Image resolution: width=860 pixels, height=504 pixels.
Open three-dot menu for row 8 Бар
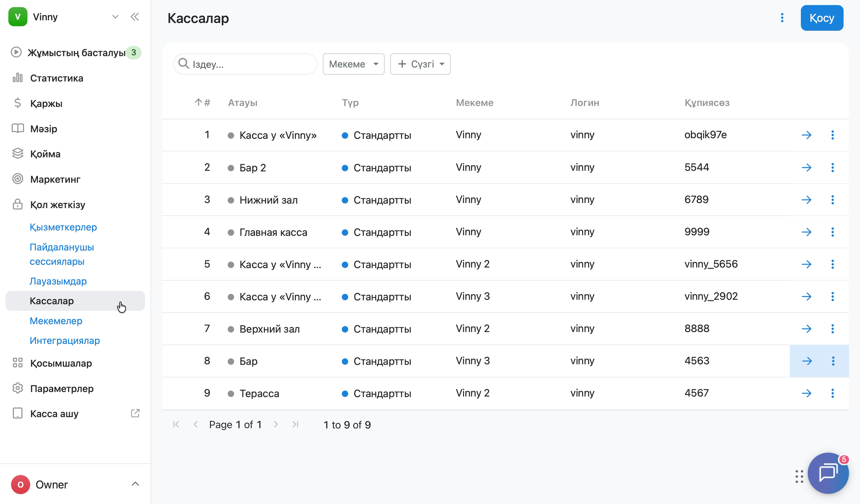tap(833, 361)
